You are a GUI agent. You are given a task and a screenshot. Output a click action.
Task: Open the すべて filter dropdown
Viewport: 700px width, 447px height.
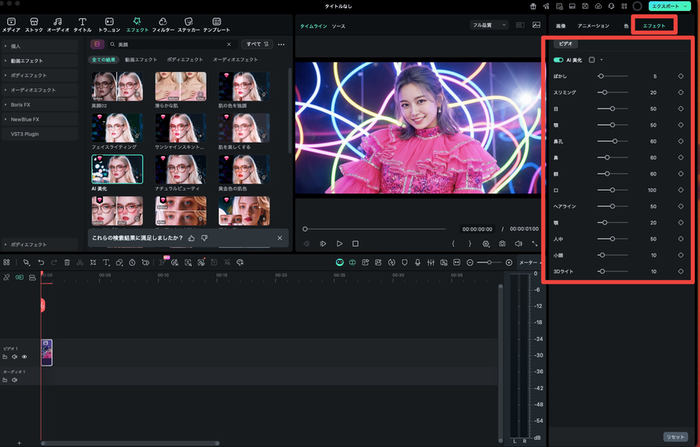(258, 44)
